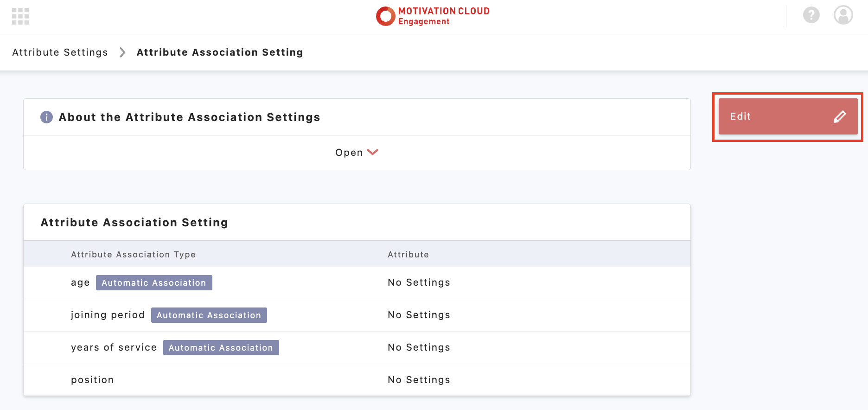Select the position row label
The width and height of the screenshot is (868, 410).
[x=92, y=380]
